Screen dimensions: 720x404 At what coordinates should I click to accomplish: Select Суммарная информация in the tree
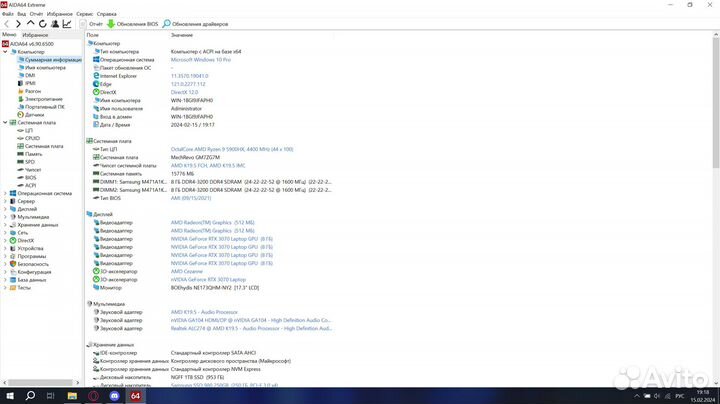point(50,60)
